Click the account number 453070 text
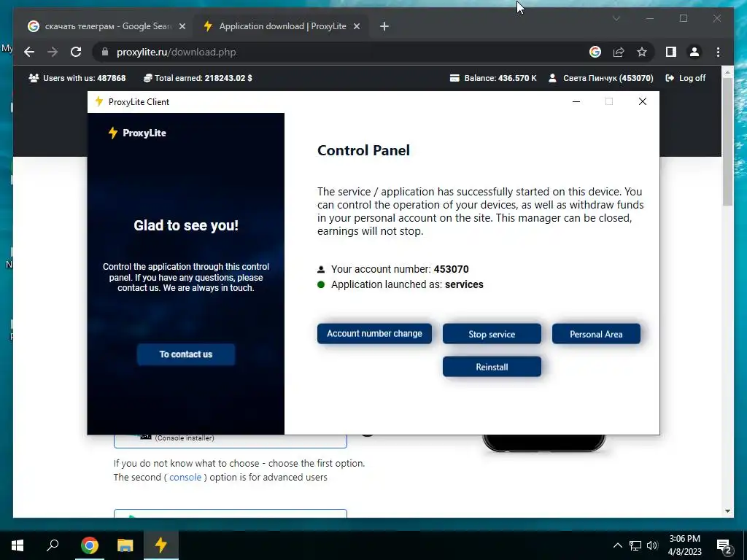The image size is (747, 560). coord(451,269)
